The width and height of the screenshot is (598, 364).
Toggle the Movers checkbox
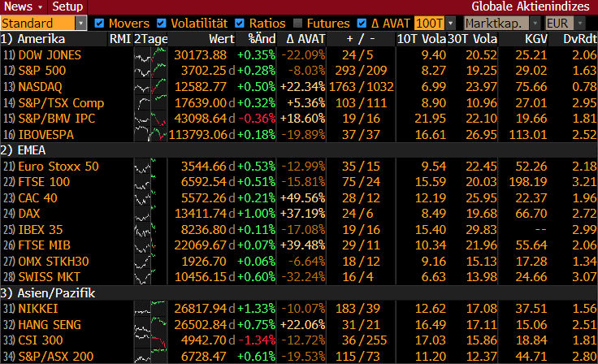coord(99,24)
